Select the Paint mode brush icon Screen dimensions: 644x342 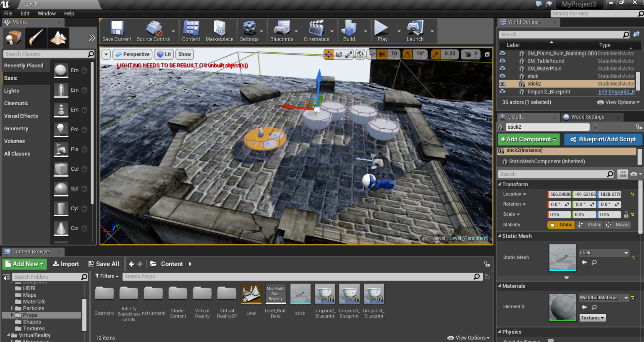click(36, 38)
